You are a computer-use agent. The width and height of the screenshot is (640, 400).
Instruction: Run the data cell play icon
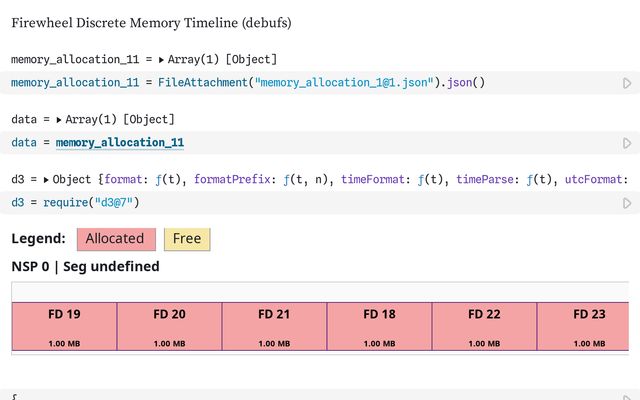coord(627,143)
